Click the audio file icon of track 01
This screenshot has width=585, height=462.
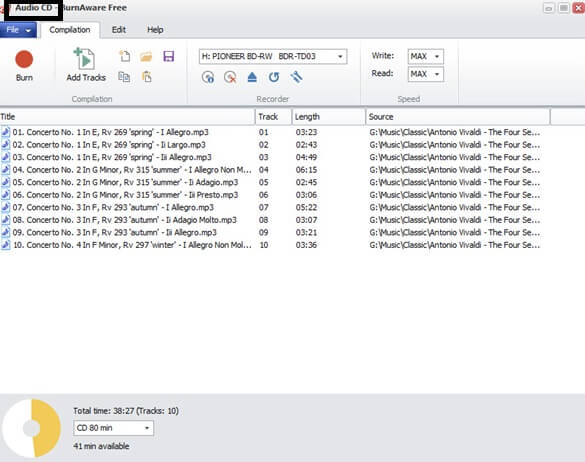(6, 132)
